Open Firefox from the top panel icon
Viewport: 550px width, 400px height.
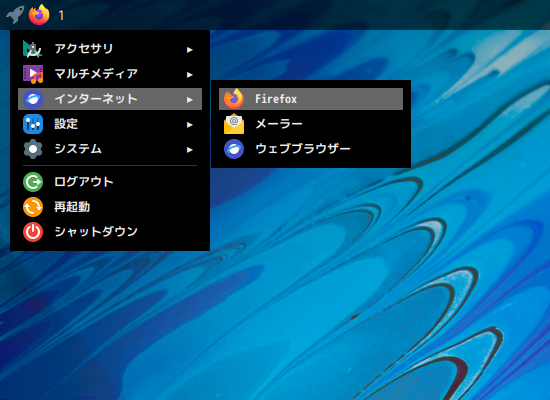(x=39, y=15)
